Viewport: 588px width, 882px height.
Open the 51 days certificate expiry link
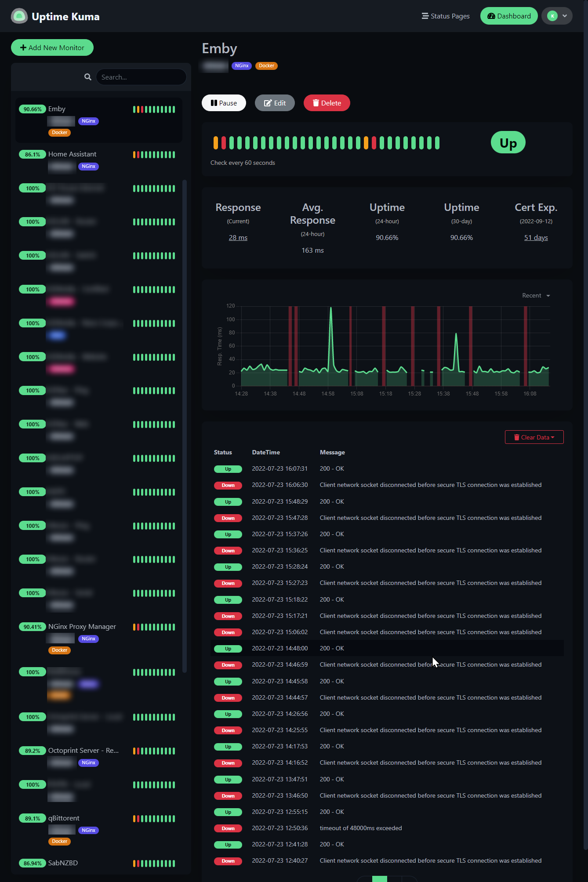tap(536, 238)
